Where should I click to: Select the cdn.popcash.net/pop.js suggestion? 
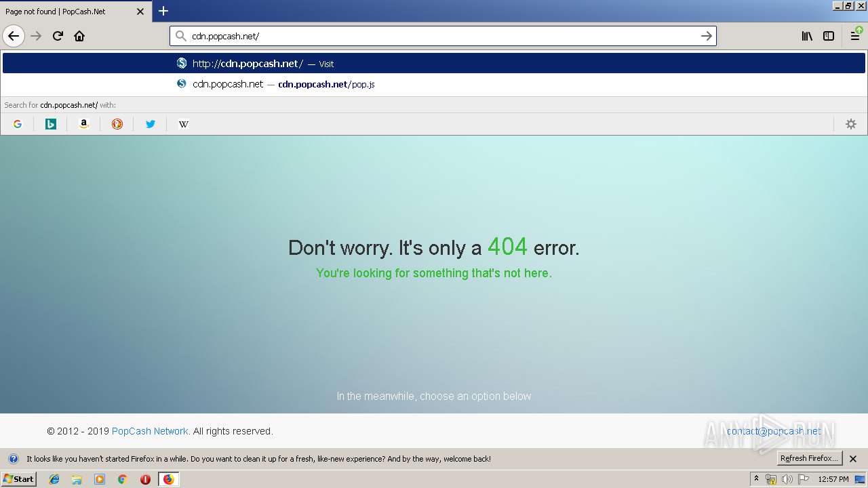434,84
